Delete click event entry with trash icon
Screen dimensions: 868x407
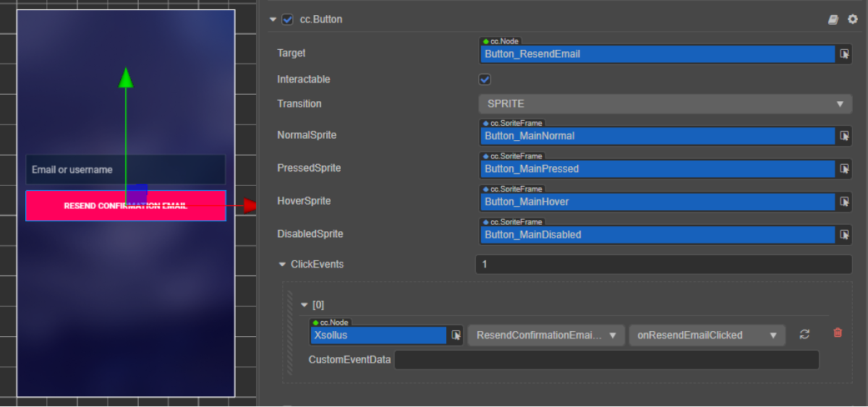(x=838, y=333)
